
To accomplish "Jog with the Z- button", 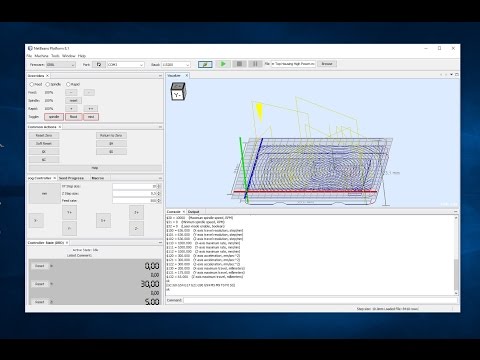I will (136, 229).
